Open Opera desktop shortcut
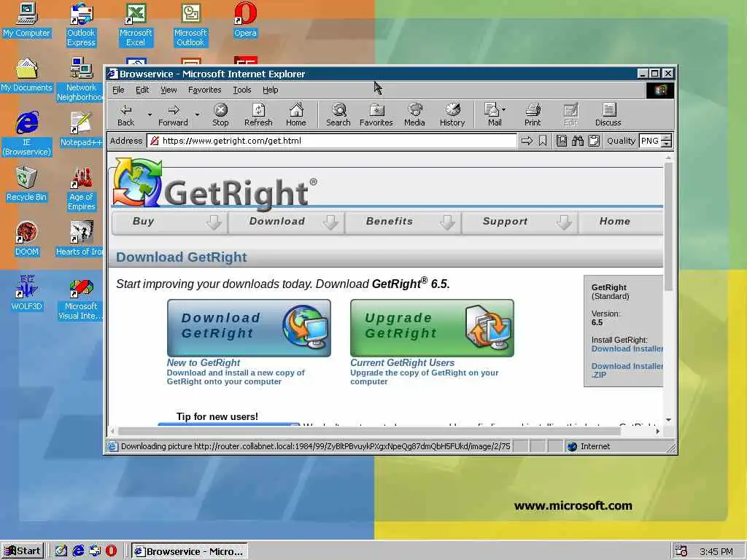Viewport: 747px width, 560px height. click(x=245, y=20)
